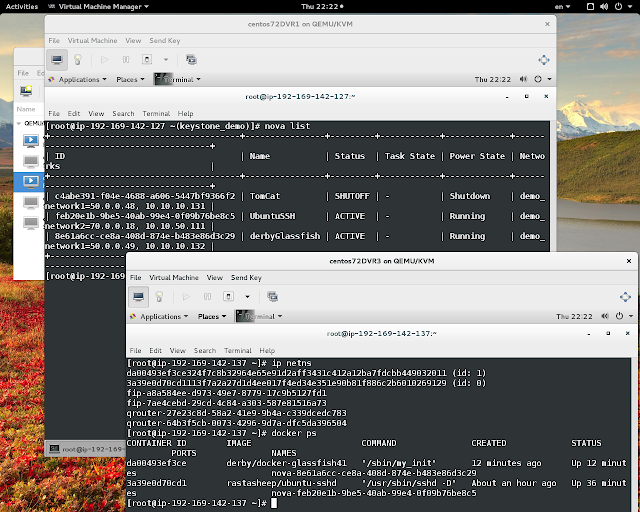This screenshot has width=640, height=512.
Task: Select taskbar entry root@ip-192-169 in DVR1 guest
Action: click(85, 449)
